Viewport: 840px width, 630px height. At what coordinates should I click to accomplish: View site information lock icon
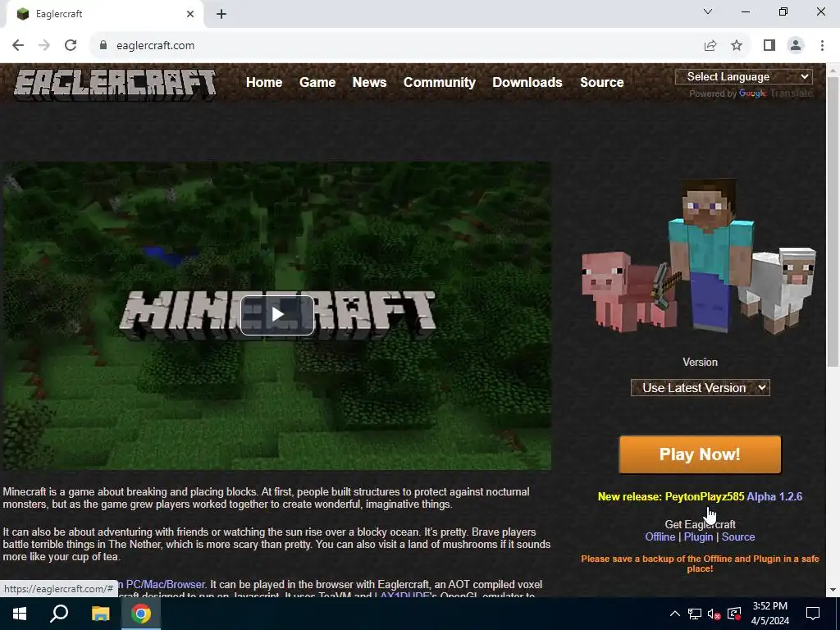coord(103,46)
